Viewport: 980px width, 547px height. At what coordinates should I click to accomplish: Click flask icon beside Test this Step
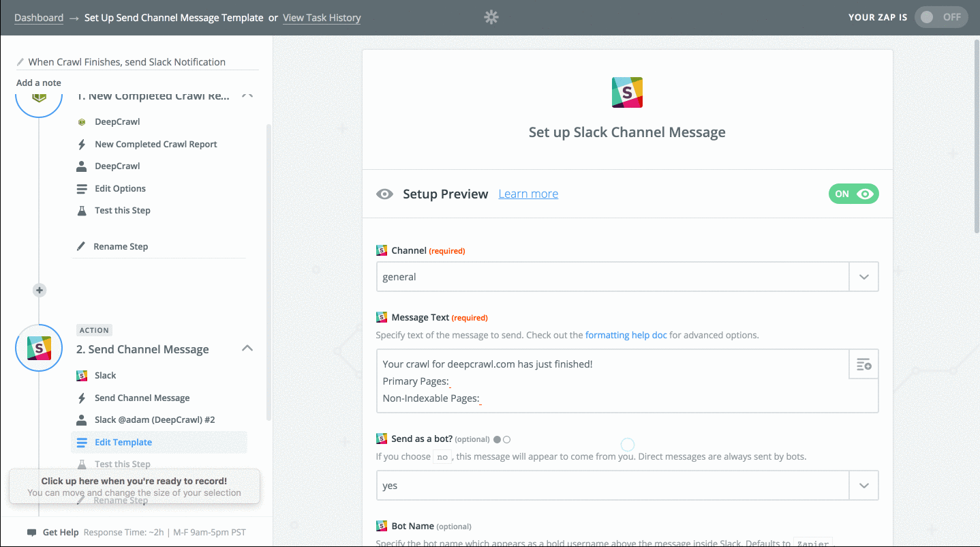82,211
